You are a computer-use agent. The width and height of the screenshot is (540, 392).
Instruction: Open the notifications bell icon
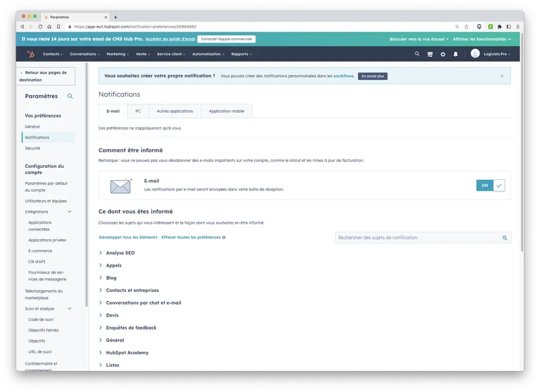[x=455, y=54]
